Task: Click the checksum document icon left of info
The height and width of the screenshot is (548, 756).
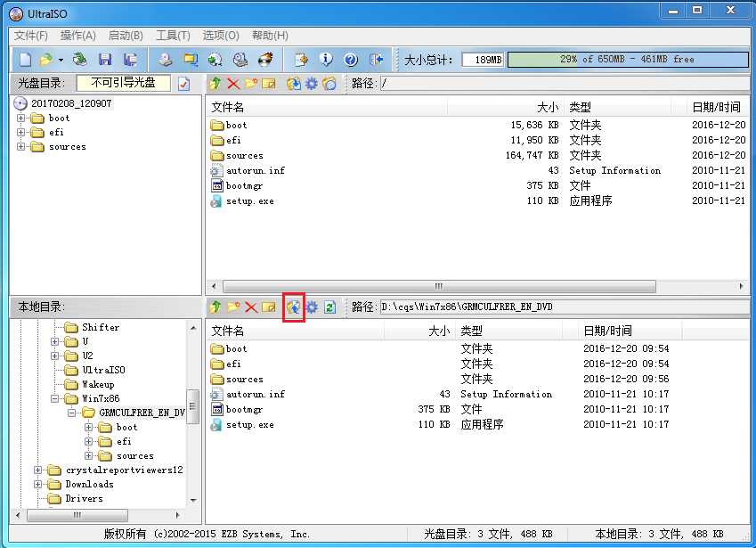Action: click(x=301, y=60)
